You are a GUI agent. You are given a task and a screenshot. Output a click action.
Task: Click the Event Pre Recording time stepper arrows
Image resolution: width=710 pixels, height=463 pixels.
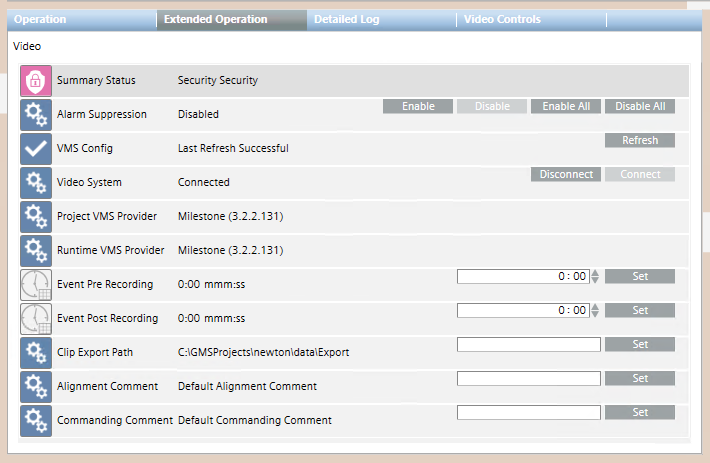point(596,277)
